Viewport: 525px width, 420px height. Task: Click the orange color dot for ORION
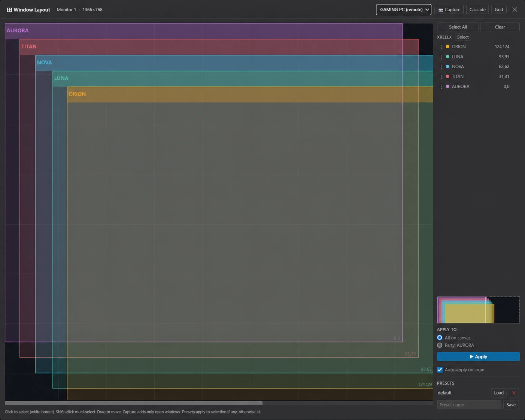point(447,47)
